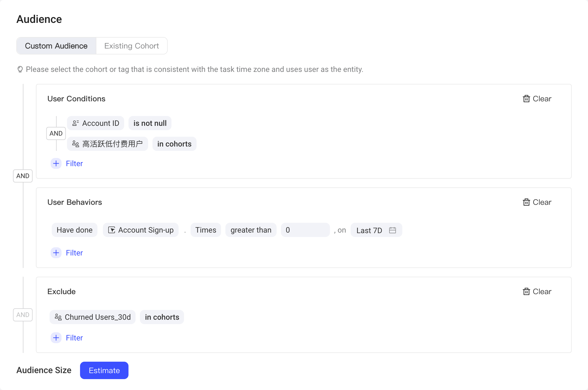Open the Account ID property selector

click(96, 123)
